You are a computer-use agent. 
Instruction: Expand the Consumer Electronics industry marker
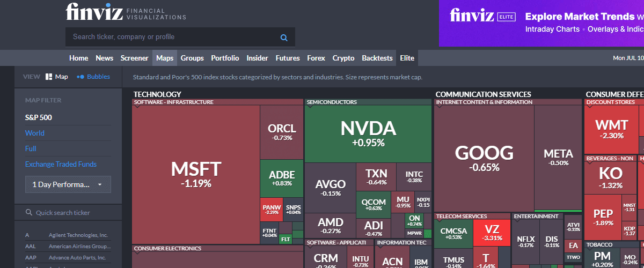136,254
